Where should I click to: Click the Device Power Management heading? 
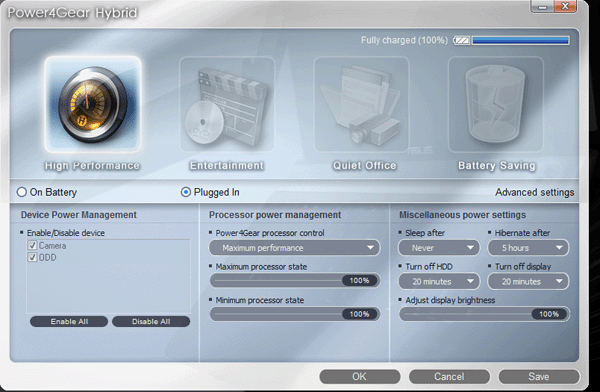tap(78, 215)
